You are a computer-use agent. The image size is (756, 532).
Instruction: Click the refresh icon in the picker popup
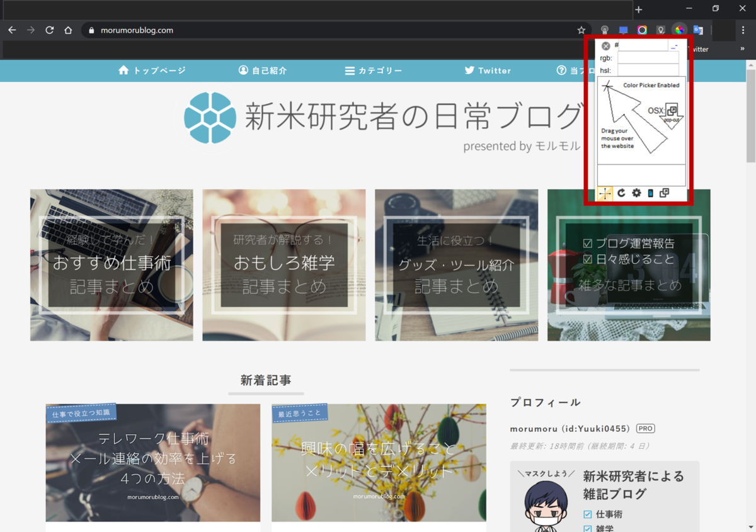621,193
